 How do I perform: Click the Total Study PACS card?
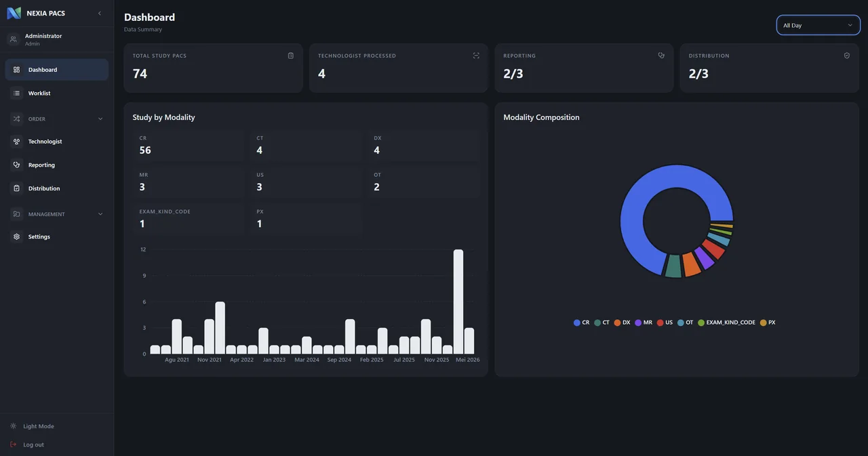(213, 68)
